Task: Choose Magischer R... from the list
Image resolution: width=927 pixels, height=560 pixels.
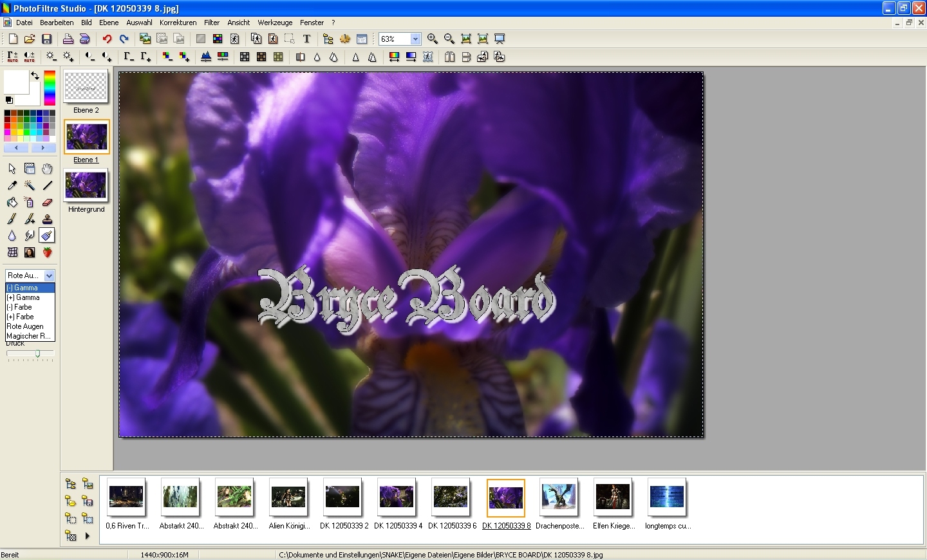Action: [x=30, y=336]
